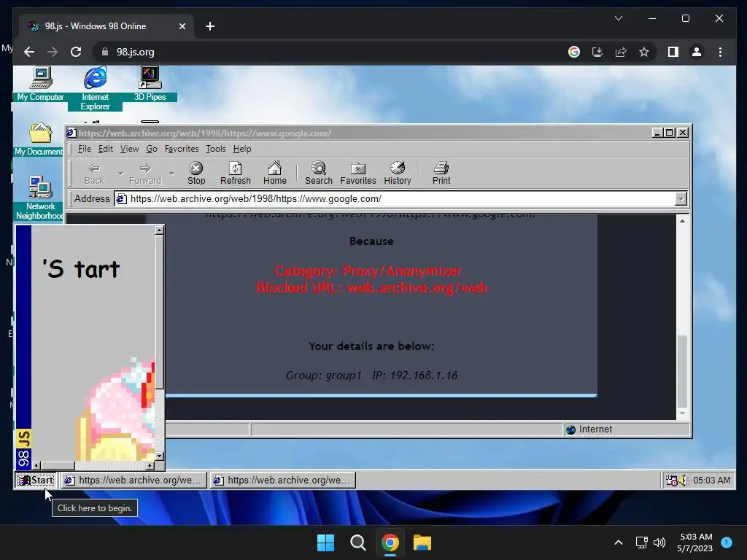Click the Google icon in address bar
Image resolution: width=747 pixels, height=560 pixels.
(x=574, y=52)
